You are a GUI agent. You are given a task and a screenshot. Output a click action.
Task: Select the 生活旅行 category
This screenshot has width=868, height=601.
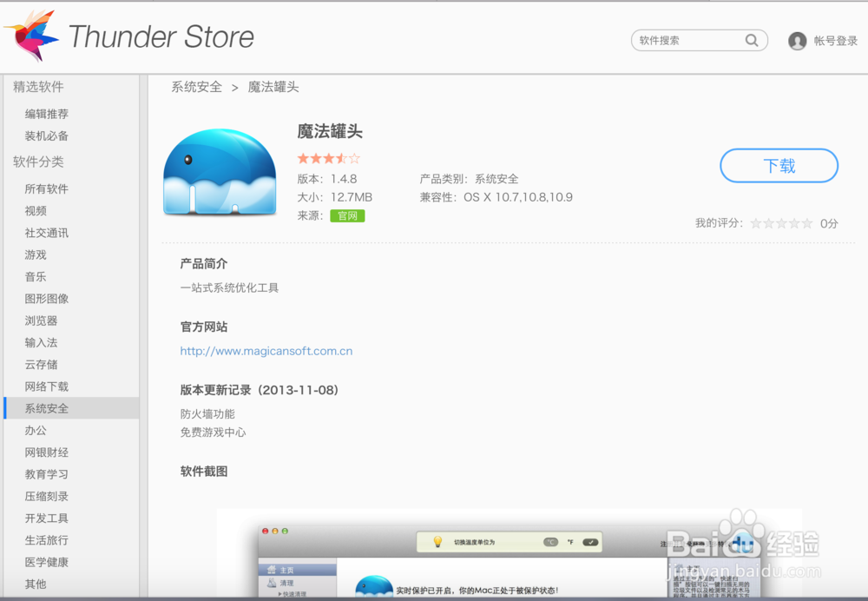click(x=47, y=540)
